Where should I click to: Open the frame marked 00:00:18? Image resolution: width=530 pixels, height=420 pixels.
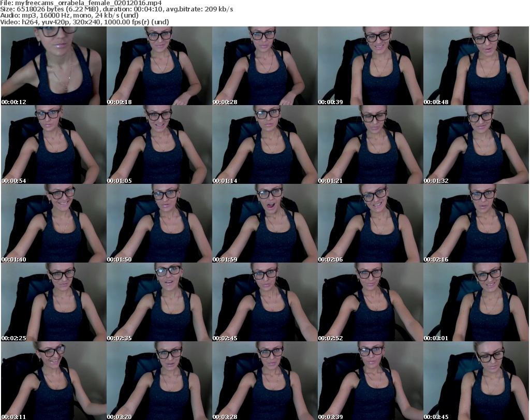click(x=159, y=66)
